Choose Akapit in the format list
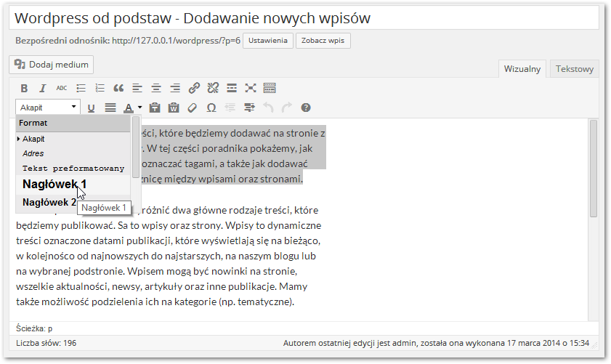The height and width of the screenshot is (364, 611). [73, 139]
